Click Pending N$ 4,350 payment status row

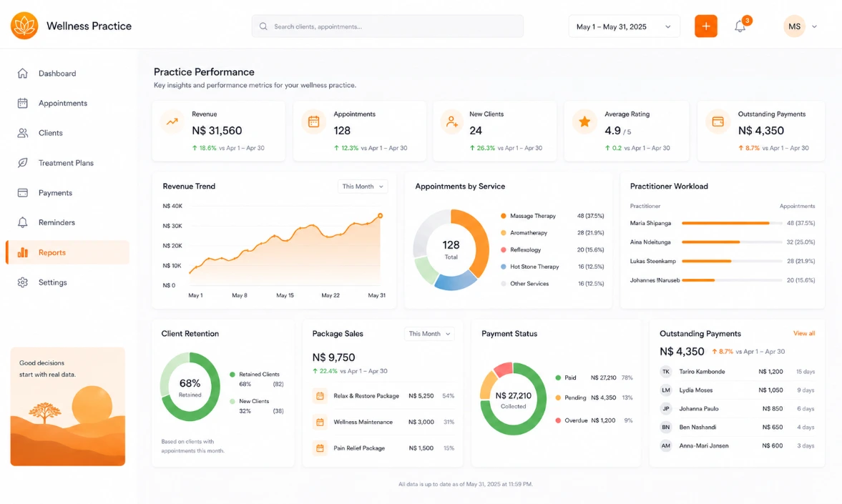point(594,397)
